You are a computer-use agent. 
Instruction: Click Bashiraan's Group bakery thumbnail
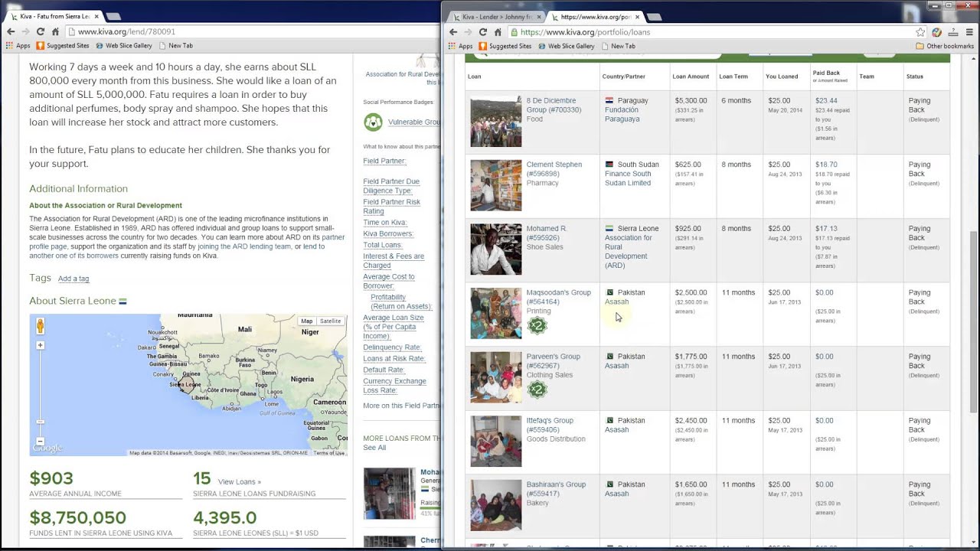pyautogui.click(x=496, y=505)
